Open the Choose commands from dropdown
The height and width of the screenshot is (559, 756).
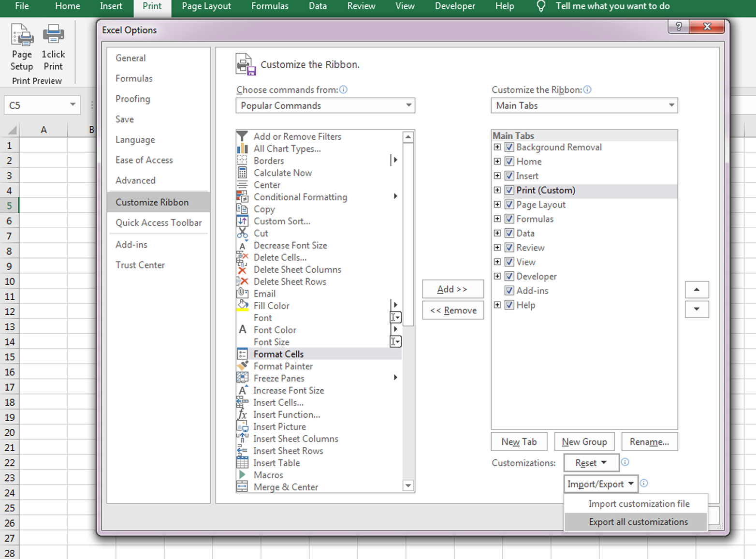(x=325, y=105)
